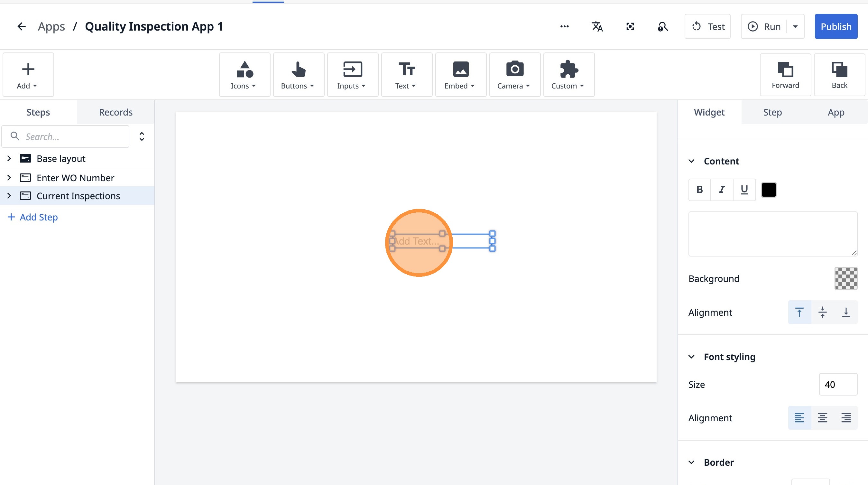Open the black text color swatch
Viewport: 868px width, 485px height.
tap(769, 190)
